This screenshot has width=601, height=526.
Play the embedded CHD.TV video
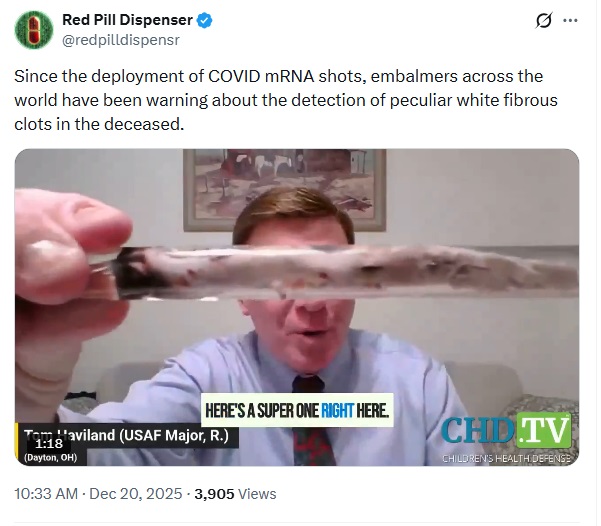pyautogui.click(x=297, y=307)
